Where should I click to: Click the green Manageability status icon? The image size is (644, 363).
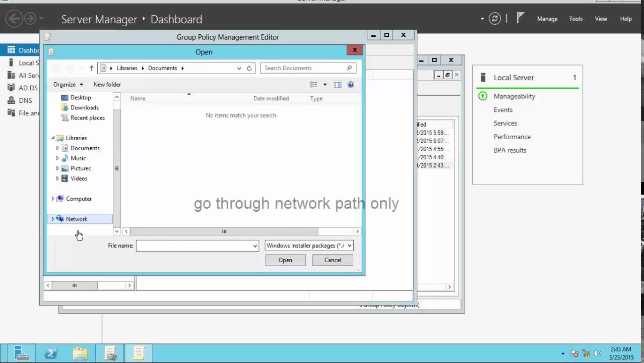click(483, 96)
